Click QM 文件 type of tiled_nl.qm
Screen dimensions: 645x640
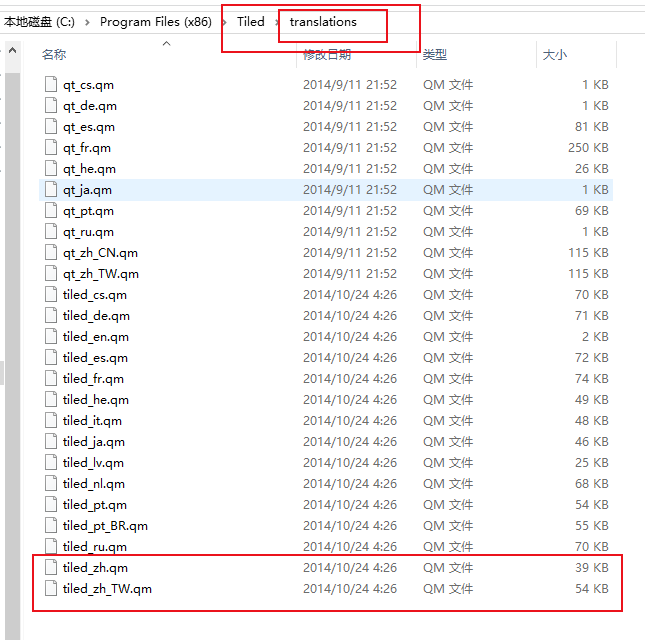click(448, 483)
